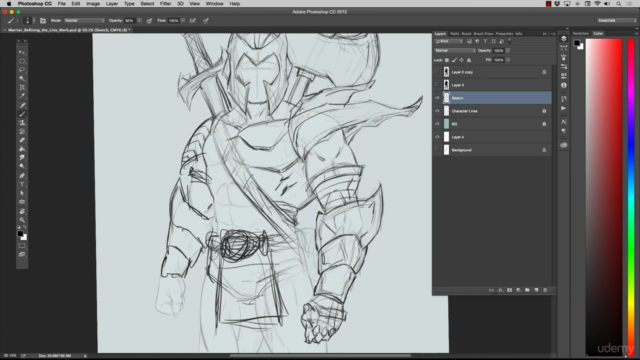Select the History Brush tool

(x=22, y=131)
